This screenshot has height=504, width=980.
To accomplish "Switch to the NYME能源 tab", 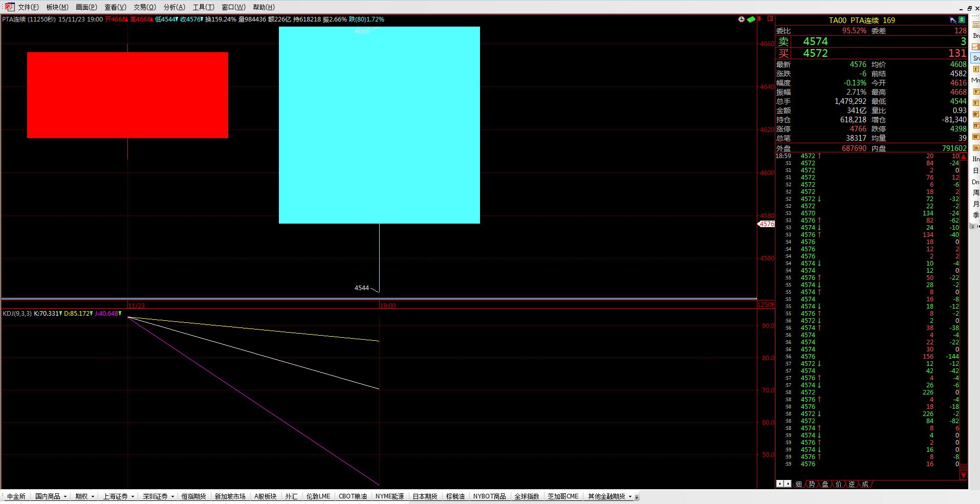I will tap(390, 496).
